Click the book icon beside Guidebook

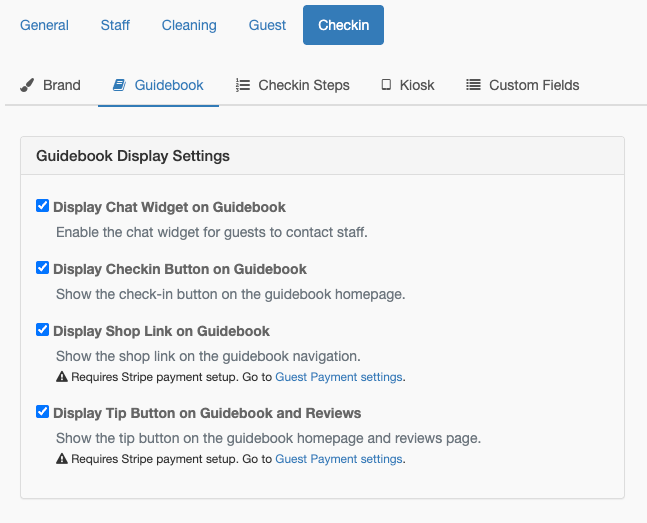119,85
